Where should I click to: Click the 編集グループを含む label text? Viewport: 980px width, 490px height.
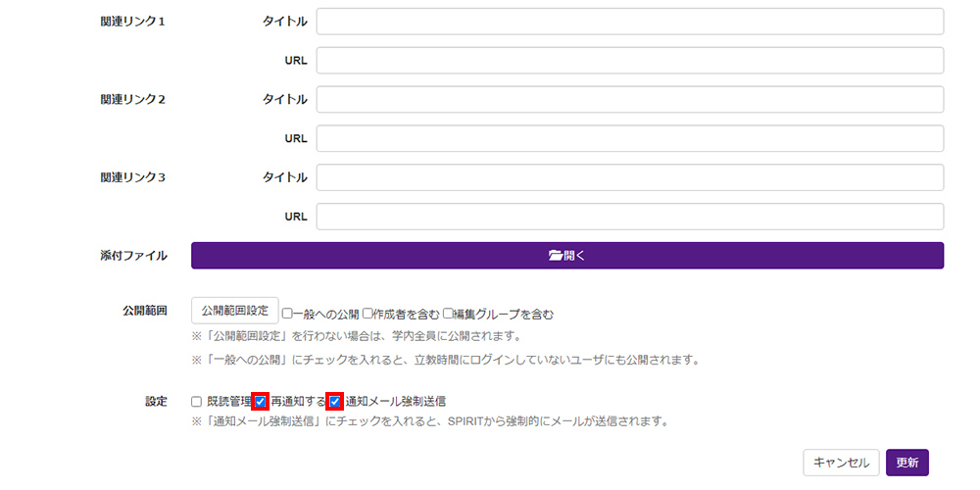[x=503, y=315]
